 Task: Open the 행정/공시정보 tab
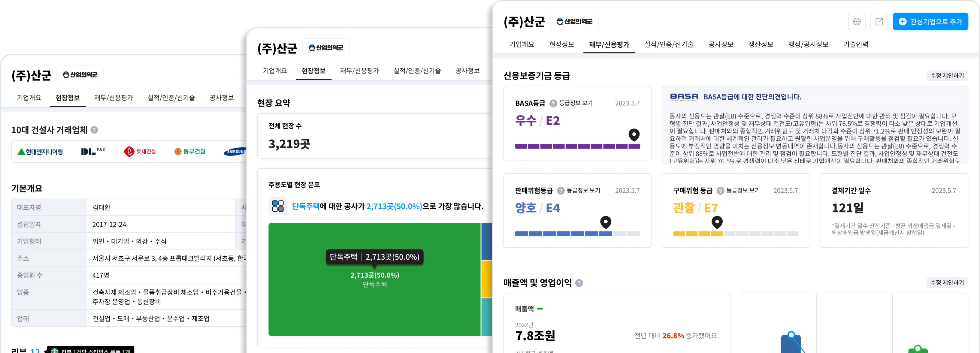808,44
